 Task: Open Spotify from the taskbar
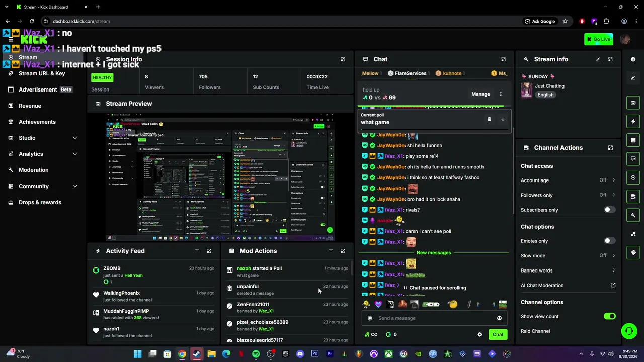pyautogui.click(x=256, y=354)
